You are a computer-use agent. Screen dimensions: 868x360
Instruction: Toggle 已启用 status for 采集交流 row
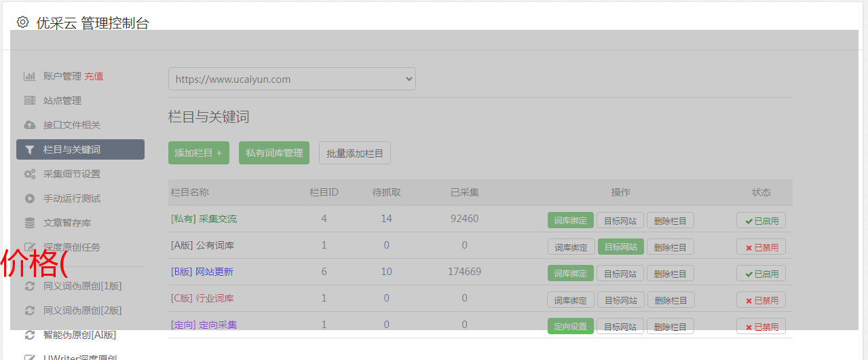[x=761, y=220]
